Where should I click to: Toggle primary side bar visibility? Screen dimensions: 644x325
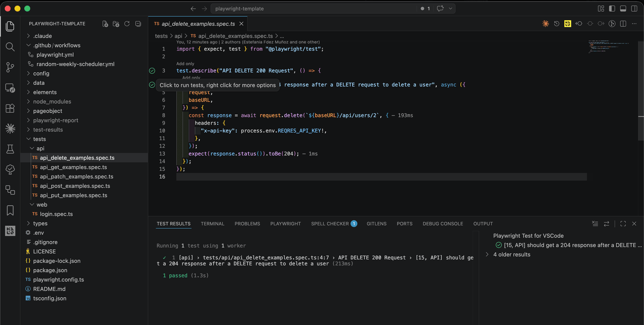point(612,8)
